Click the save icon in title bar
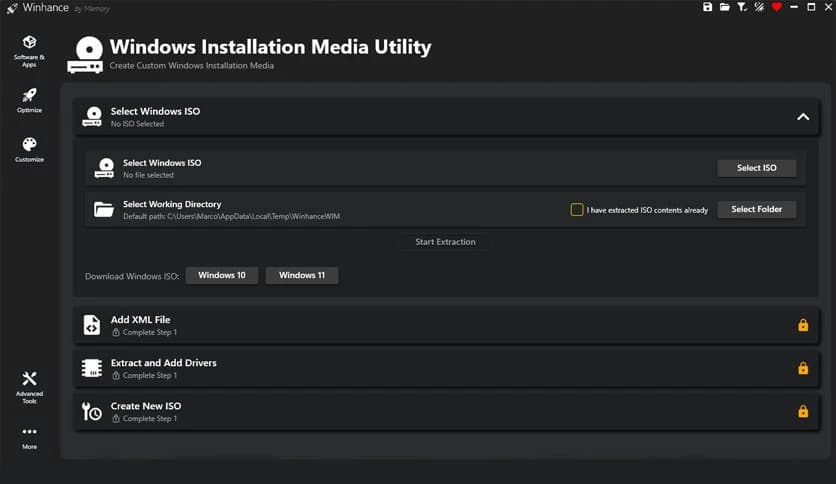 pyautogui.click(x=708, y=7)
